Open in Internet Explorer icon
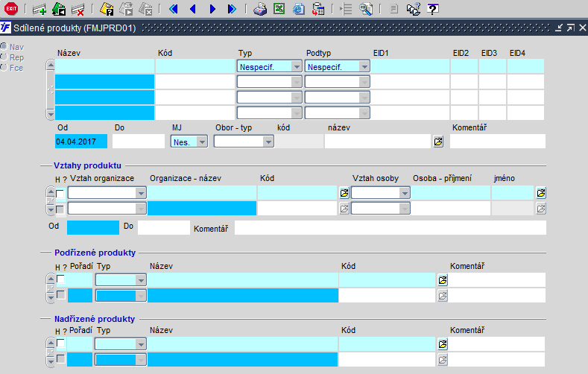The image size is (588, 374). (x=299, y=9)
